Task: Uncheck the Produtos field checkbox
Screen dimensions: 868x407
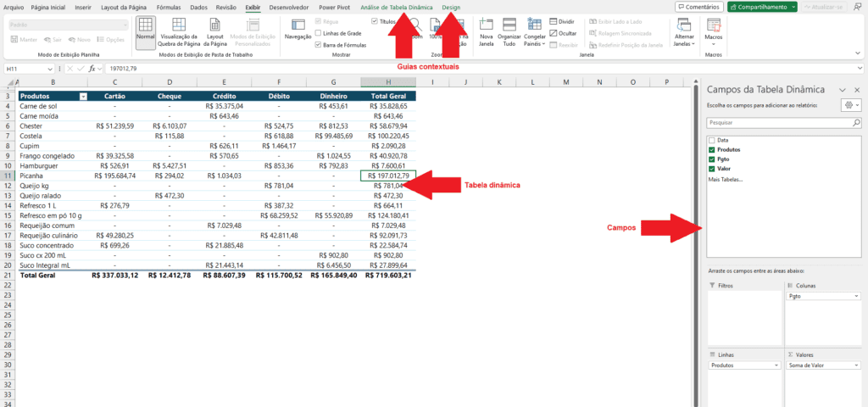Action: pos(712,149)
